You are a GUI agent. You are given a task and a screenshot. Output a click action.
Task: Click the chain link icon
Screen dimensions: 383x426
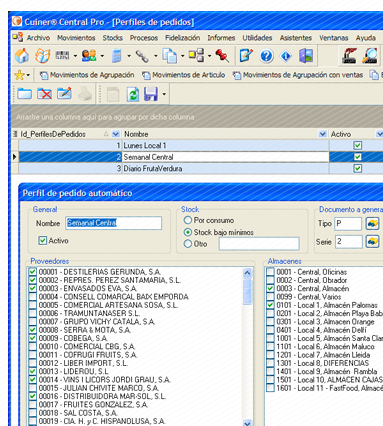click(x=142, y=56)
